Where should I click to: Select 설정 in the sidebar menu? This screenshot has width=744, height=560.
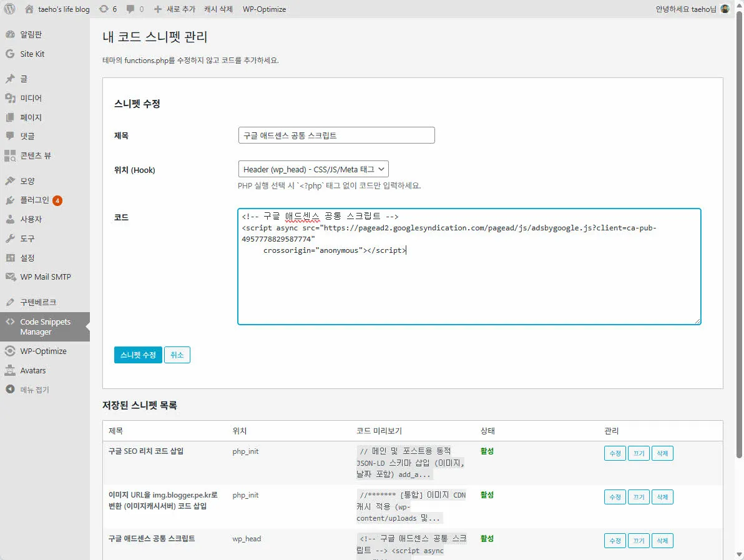click(x=9, y=258)
